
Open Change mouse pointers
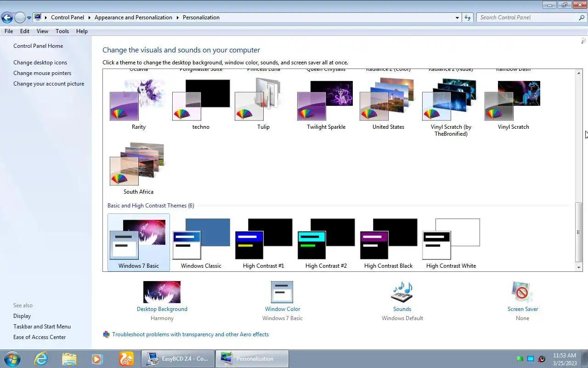coord(42,73)
